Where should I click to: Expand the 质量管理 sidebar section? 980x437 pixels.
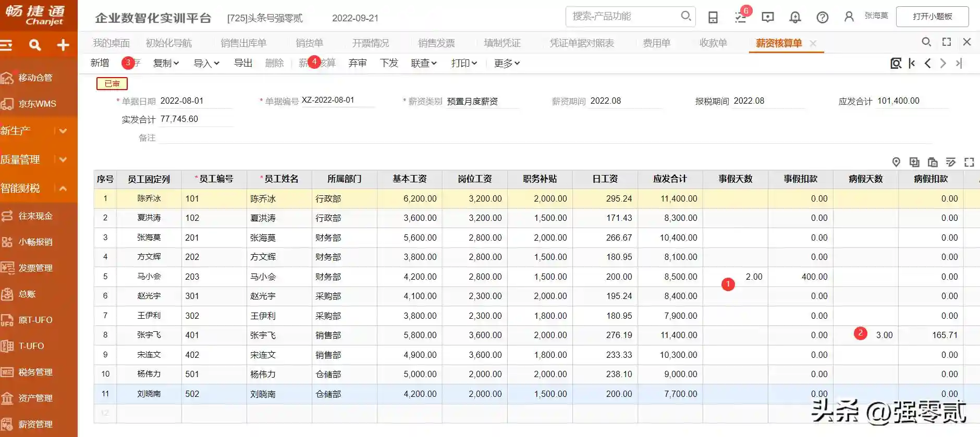tap(63, 159)
